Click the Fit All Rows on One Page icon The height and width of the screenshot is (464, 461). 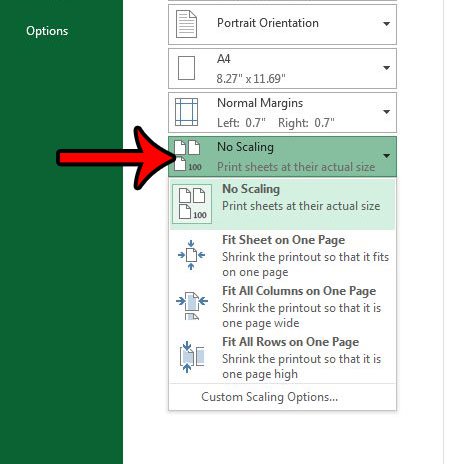[x=192, y=357]
